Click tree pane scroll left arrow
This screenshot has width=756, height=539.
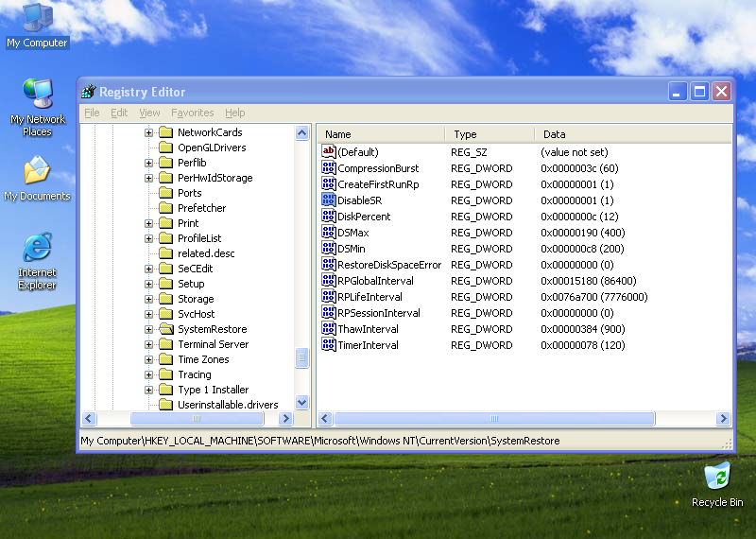click(x=89, y=418)
